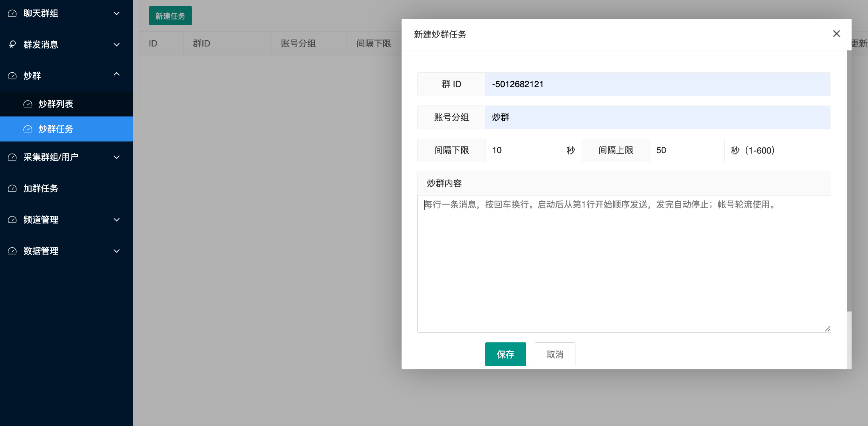Open the 群发消息 menu label
868x426 pixels.
[x=41, y=45]
